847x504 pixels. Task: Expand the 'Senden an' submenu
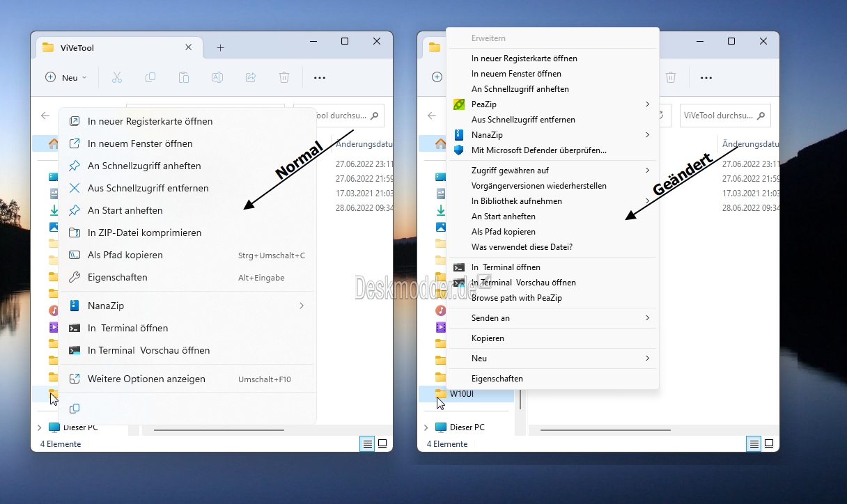553,318
